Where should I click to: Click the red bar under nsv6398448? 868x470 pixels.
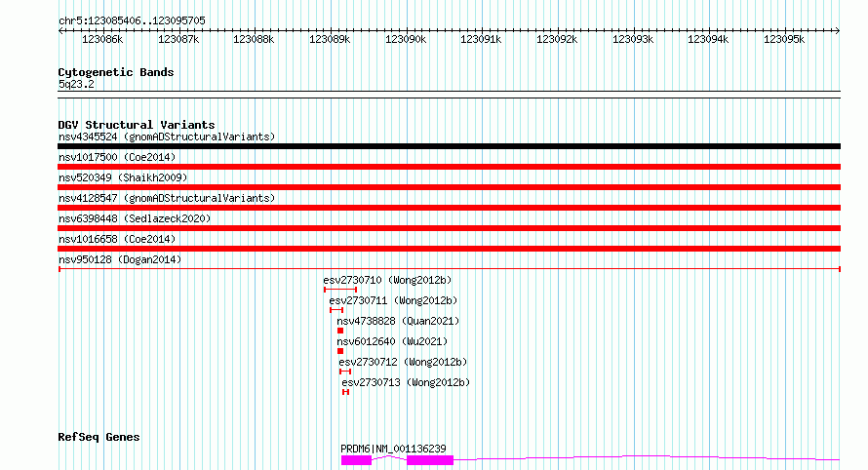449,228
